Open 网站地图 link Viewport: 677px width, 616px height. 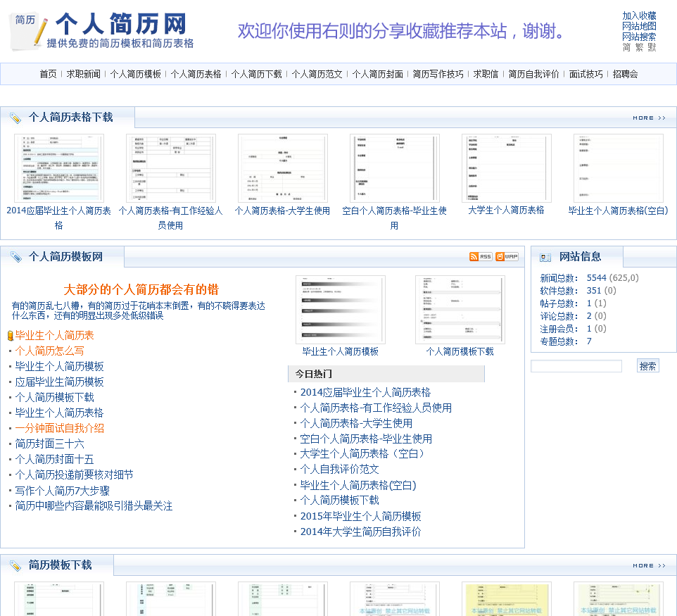tap(639, 26)
